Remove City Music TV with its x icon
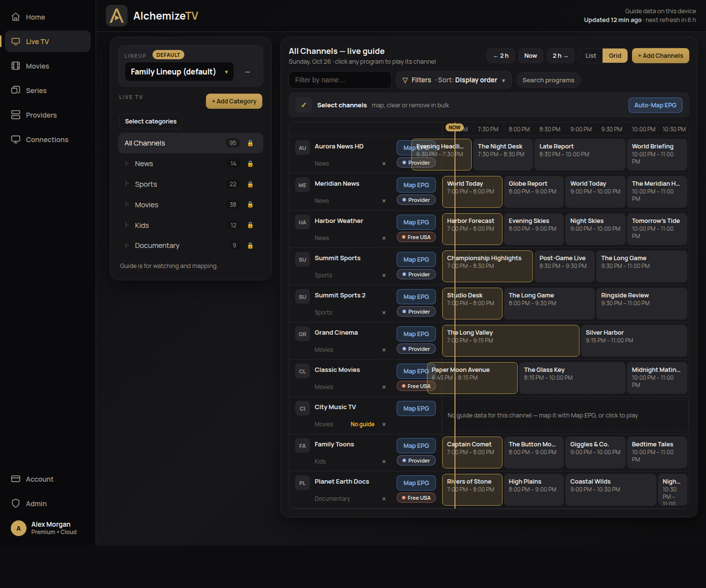 pos(384,424)
